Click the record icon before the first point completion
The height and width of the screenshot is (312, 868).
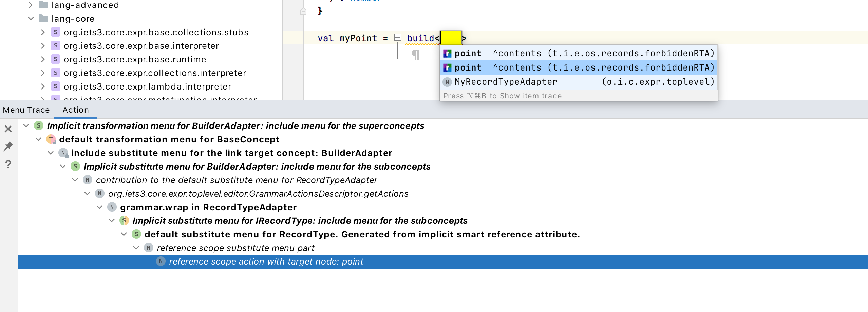[448, 53]
